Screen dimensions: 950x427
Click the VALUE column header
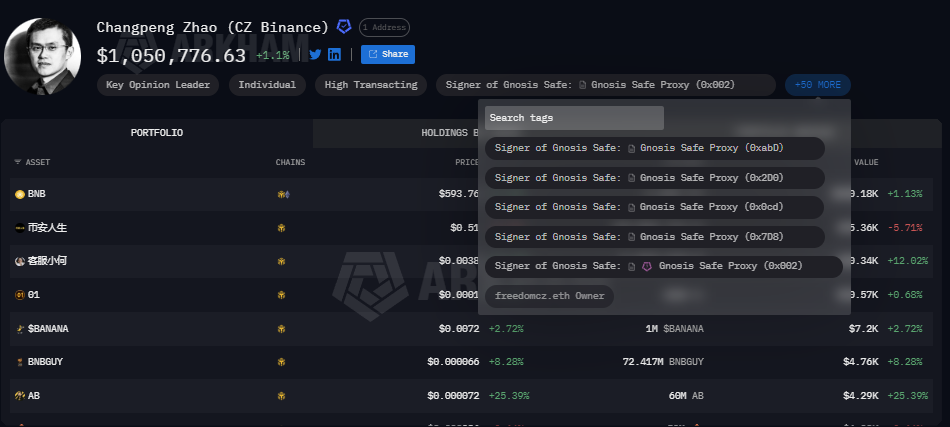pos(866,162)
